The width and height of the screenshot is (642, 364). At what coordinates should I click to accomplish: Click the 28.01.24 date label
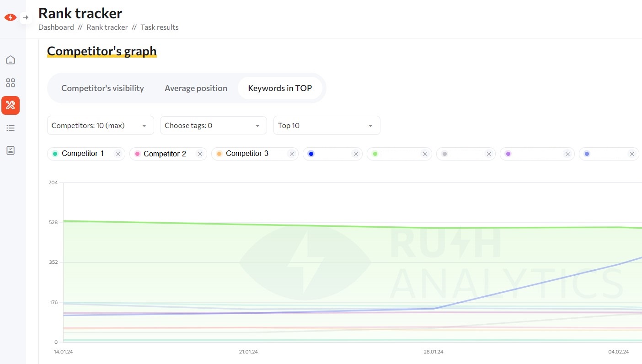(x=433, y=352)
